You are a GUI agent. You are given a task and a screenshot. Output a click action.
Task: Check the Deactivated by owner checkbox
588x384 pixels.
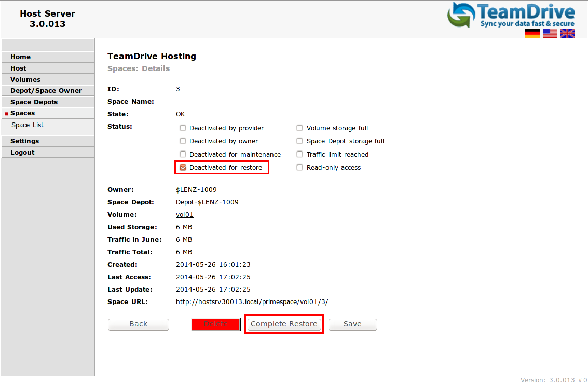[x=183, y=141]
